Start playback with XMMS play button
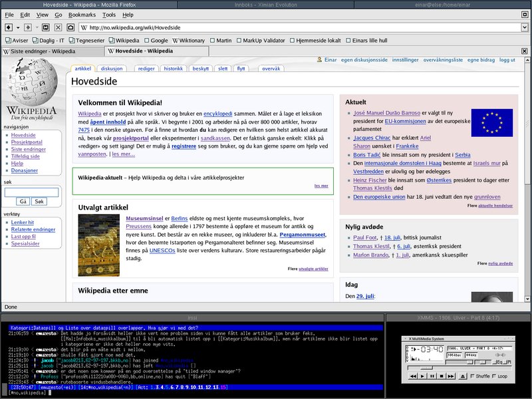Image resolution: width=532 pixels, height=399 pixels. [422, 376]
